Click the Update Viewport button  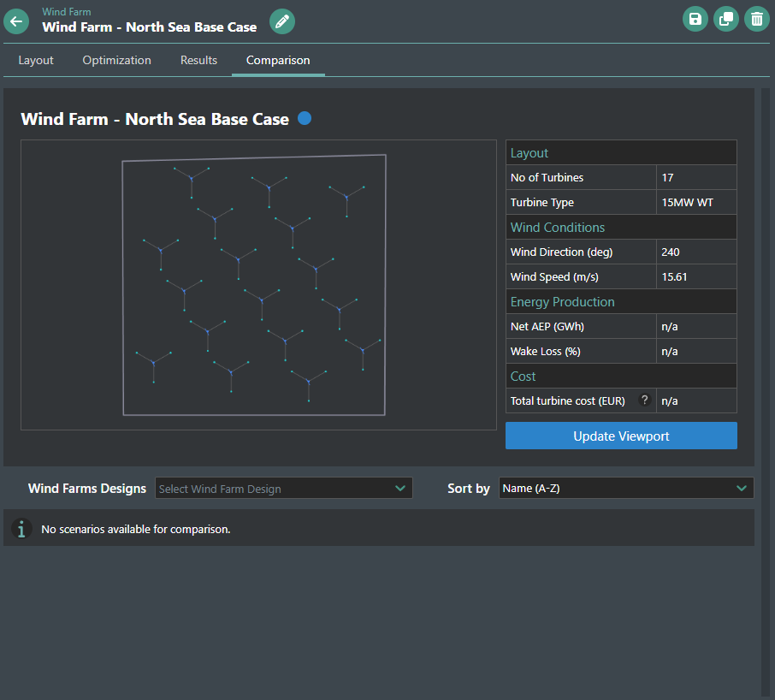[621, 436]
